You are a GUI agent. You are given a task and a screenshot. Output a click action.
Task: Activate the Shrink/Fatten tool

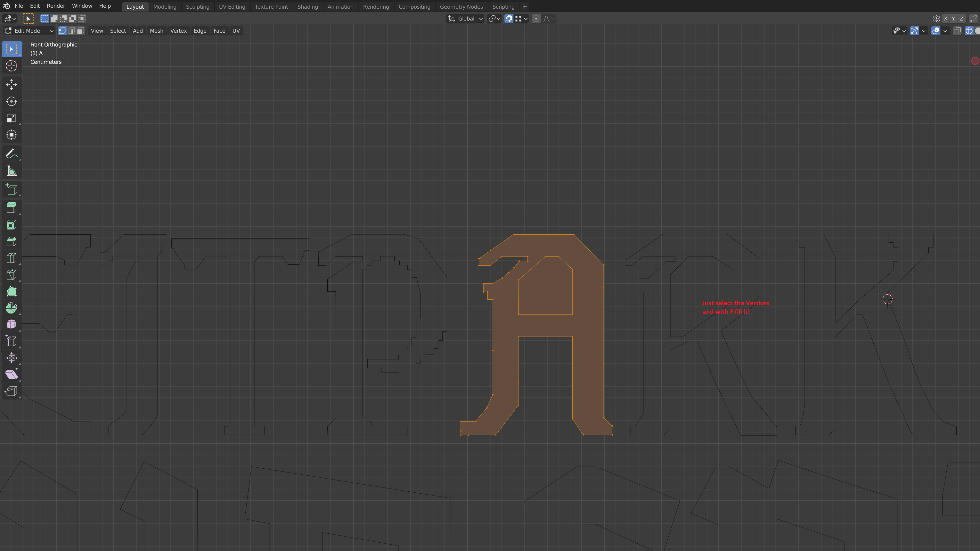pyautogui.click(x=12, y=358)
